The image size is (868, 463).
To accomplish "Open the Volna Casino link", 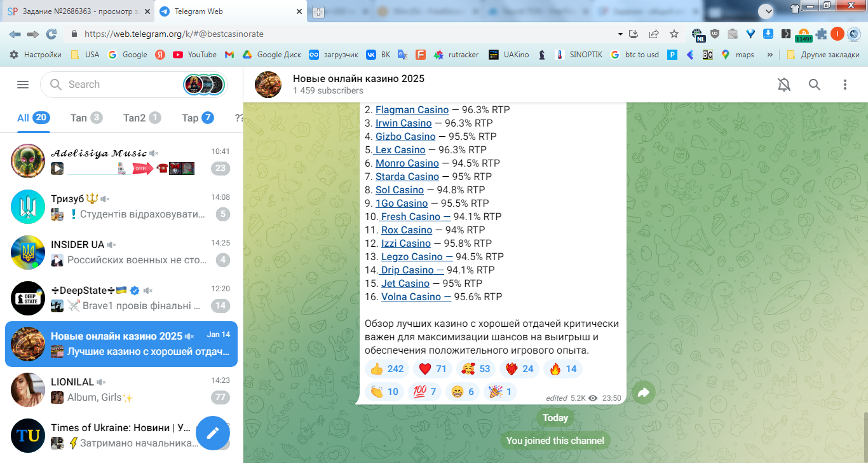I will (416, 297).
